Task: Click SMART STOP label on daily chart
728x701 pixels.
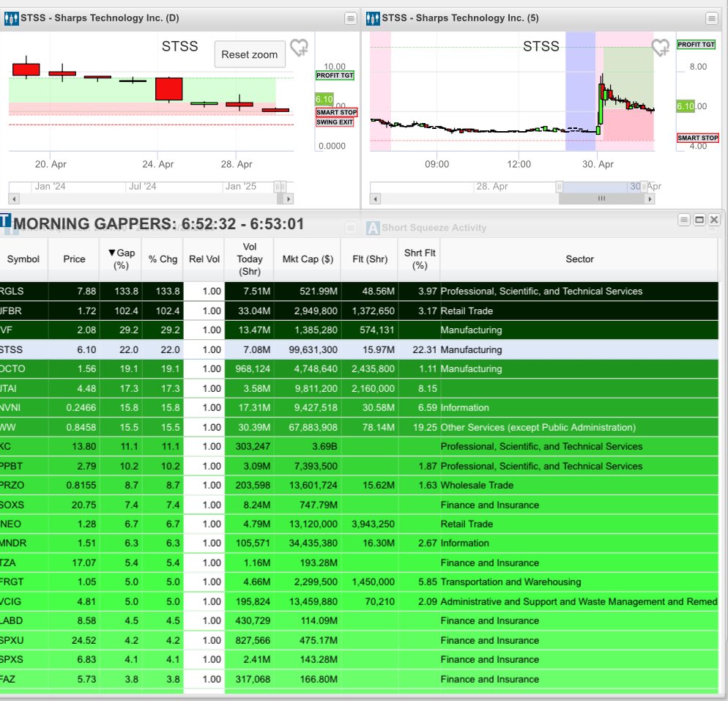Action: click(x=337, y=112)
